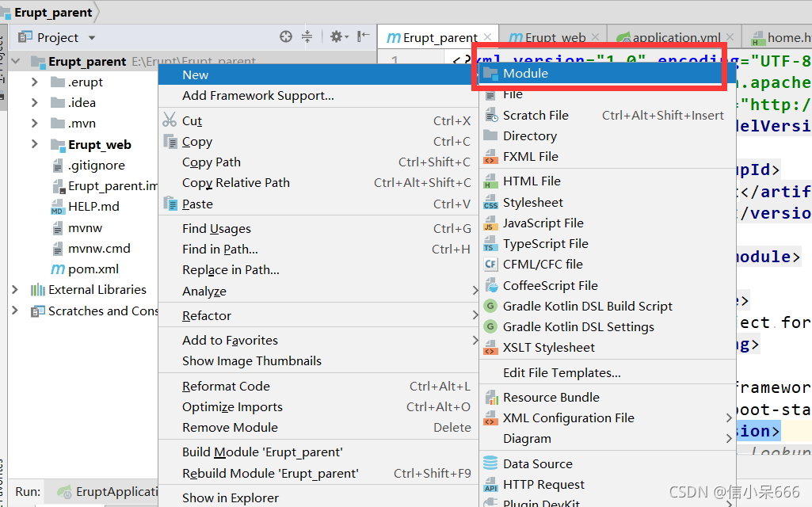The width and height of the screenshot is (812, 507).
Task: Open the Project panel settings gear
Action: [337, 36]
